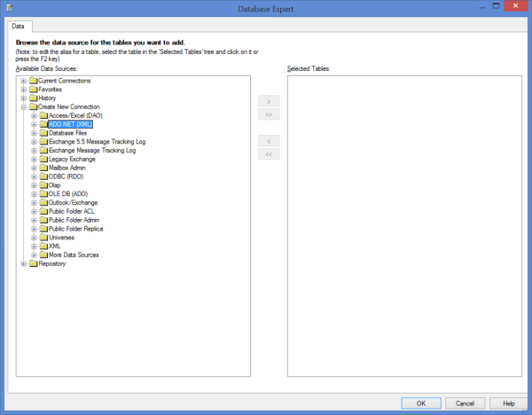Expand the Current Connections node

point(23,81)
